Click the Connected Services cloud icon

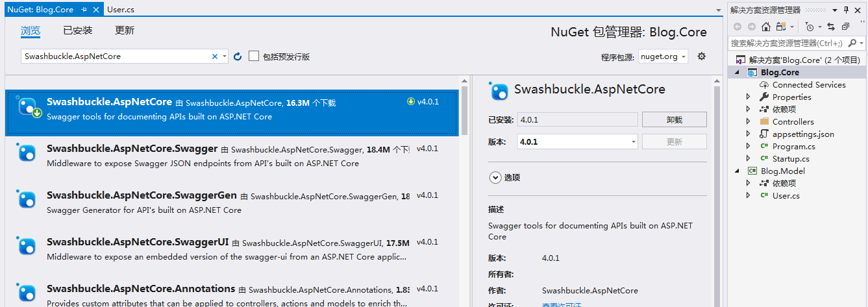(x=764, y=85)
